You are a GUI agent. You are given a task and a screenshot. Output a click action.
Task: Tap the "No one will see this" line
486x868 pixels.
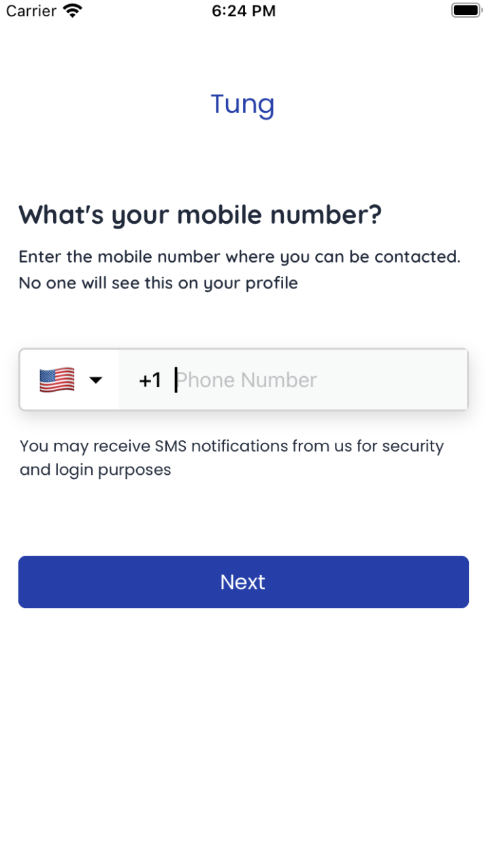click(158, 283)
